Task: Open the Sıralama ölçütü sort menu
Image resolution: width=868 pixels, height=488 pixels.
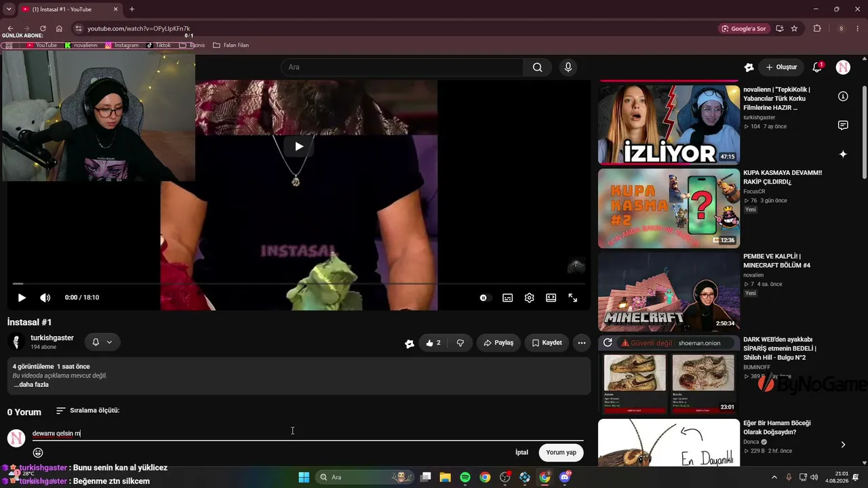Action: (x=87, y=411)
